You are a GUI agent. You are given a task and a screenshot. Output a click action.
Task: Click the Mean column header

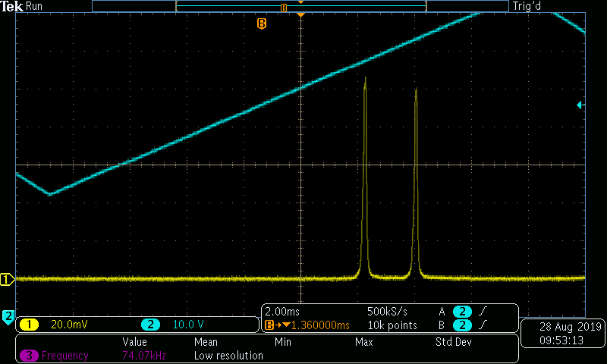point(206,342)
